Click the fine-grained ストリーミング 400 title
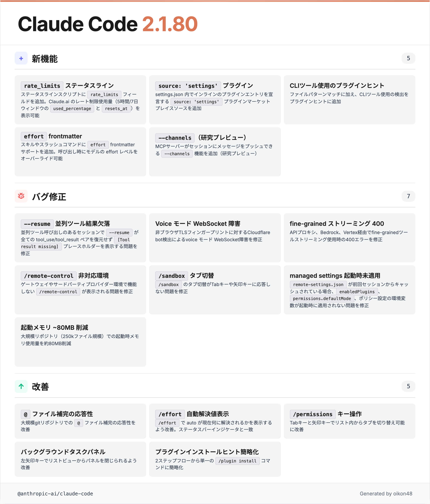Image resolution: width=430 pixels, height=504 pixels. coord(337,224)
